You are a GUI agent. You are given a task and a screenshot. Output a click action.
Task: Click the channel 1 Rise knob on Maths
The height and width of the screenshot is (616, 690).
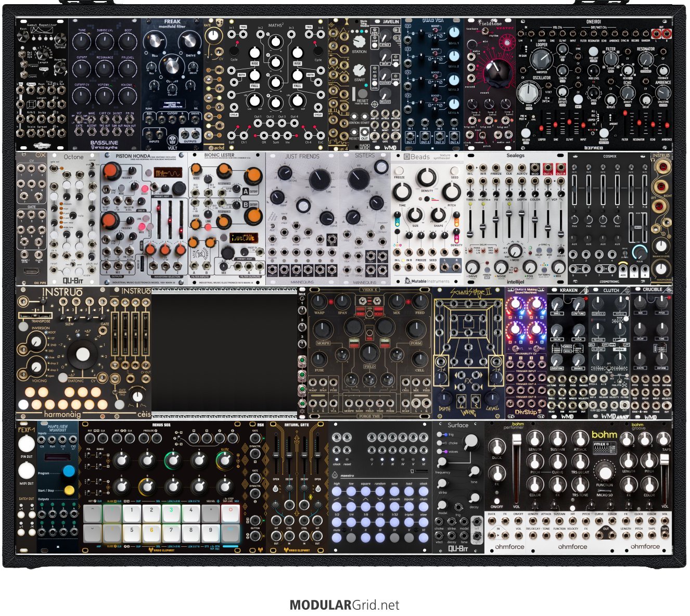[254, 53]
